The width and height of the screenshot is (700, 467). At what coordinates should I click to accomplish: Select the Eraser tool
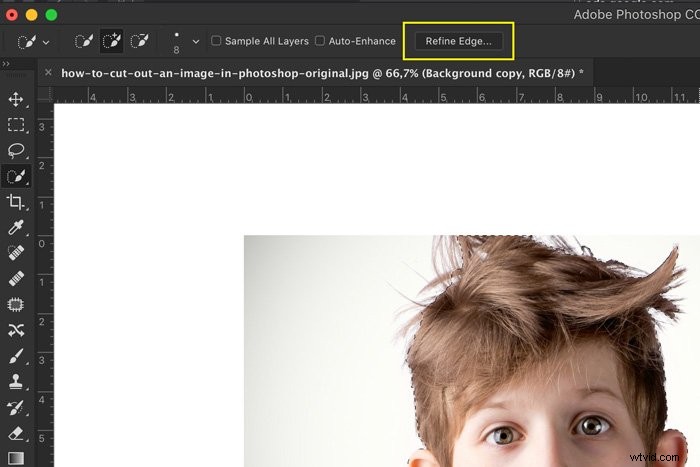click(16, 433)
